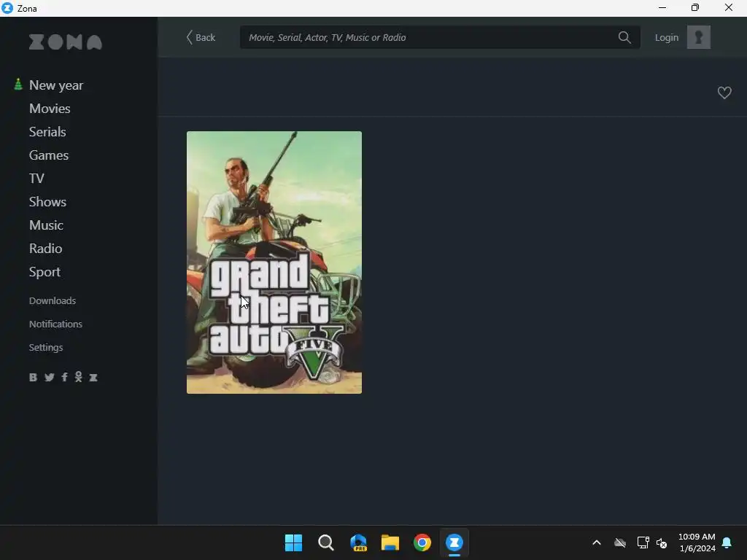Open Radio section
Viewport: 747px width, 560px height.
(46, 249)
